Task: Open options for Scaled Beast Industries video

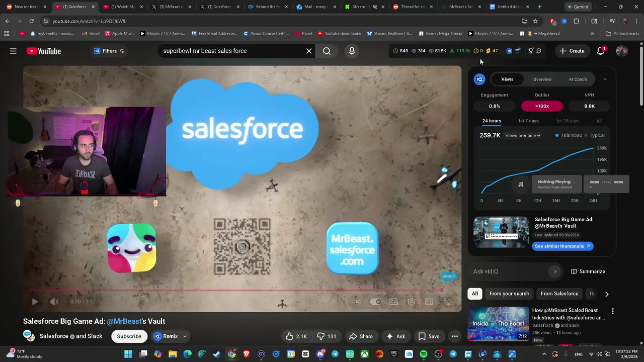Action: [x=612, y=311]
